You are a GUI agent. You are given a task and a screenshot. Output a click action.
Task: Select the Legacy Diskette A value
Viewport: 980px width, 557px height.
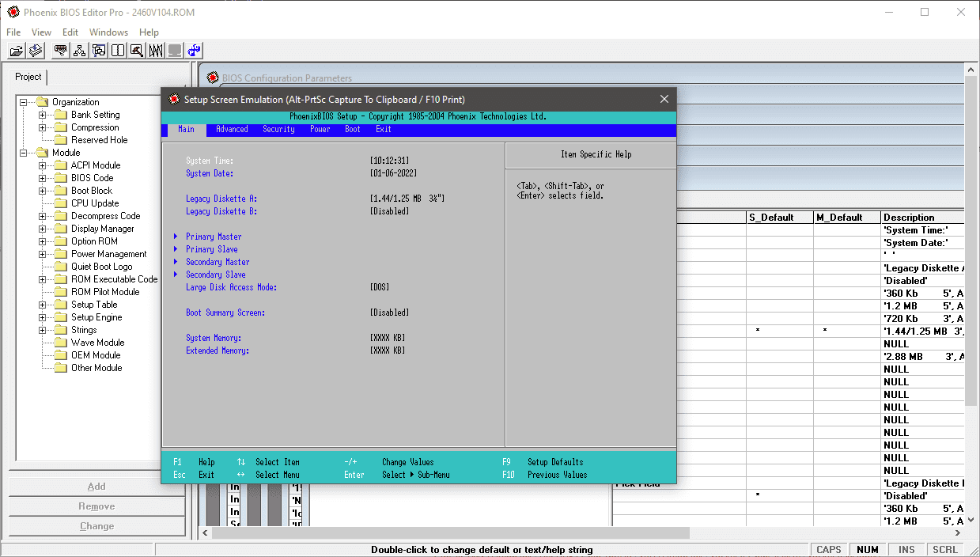coord(407,199)
